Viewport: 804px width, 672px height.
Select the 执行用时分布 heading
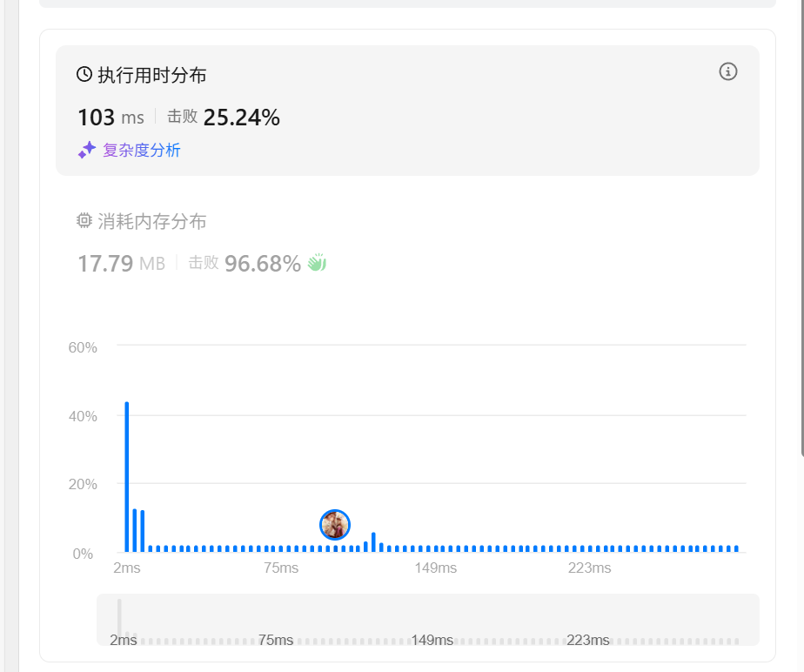pyautogui.click(x=151, y=75)
